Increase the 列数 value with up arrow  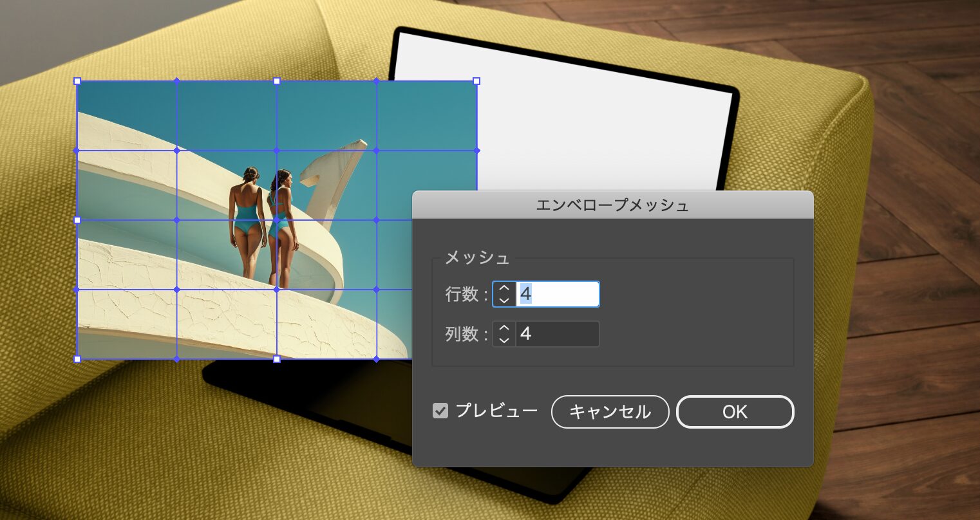(x=504, y=329)
